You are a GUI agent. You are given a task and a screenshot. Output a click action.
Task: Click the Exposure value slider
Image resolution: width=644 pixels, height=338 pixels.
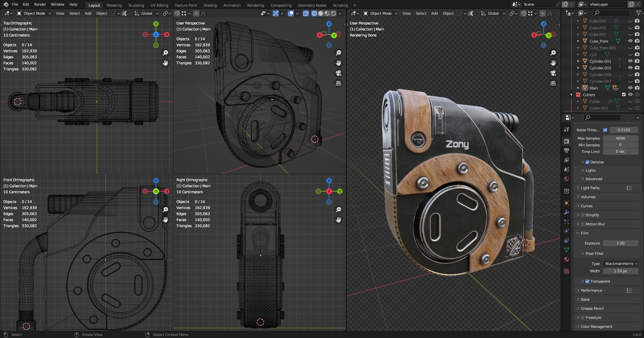click(x=620, y=243)
